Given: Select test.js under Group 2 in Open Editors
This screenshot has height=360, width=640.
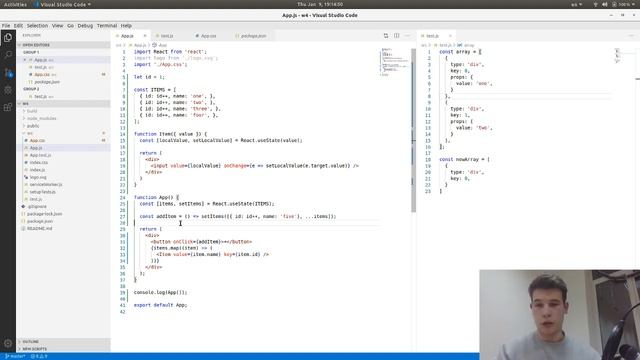Looking at the screenshot, I should pyautogui.click(x=63, y=97).
